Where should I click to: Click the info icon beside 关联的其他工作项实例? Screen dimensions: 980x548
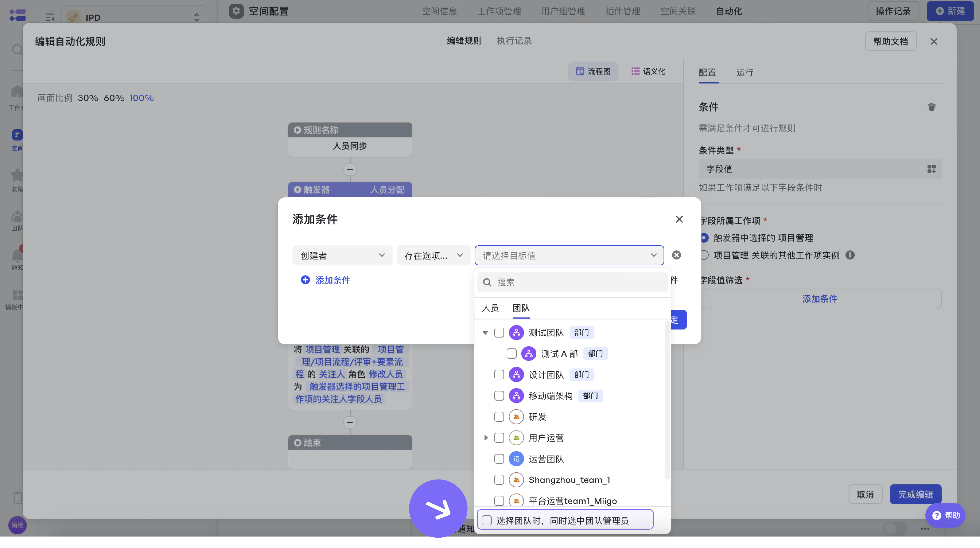850,255
